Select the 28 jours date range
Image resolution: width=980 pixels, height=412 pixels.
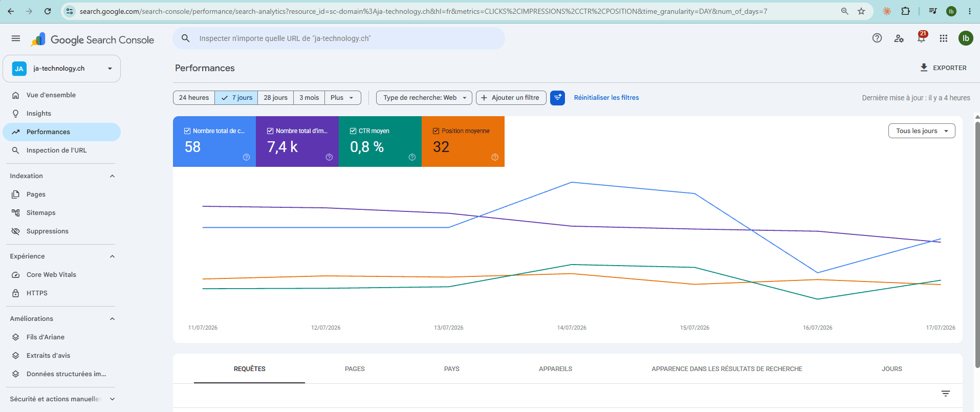[x=276, y=98]
